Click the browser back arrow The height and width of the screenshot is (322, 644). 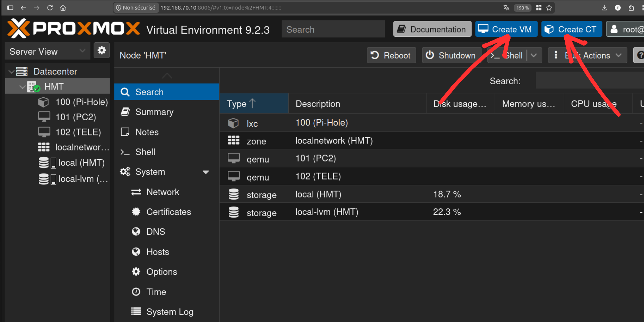[x=24, y=8]
